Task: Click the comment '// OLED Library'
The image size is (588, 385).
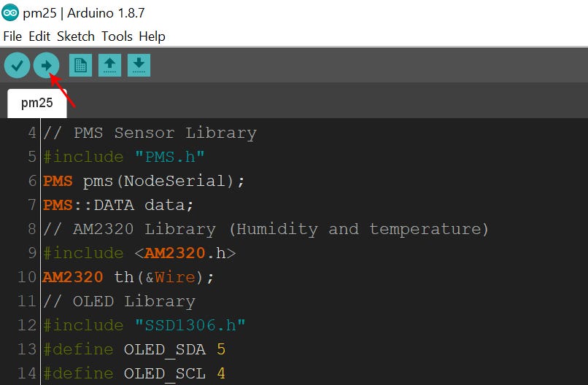Action: click(x=119, y=301)
